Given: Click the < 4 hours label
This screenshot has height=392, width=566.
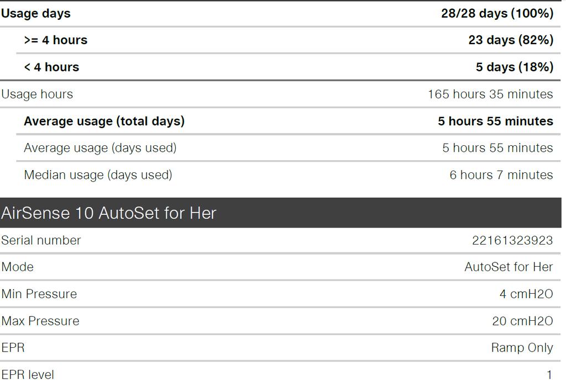Looking at the screenshot, I should 51,67.
